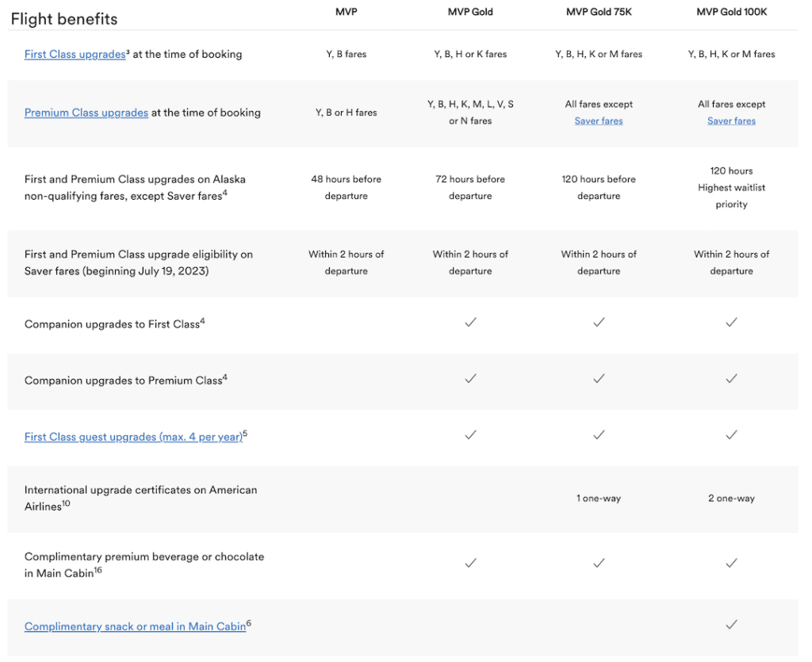Screen dimensions: 812x662
Task: Click the MVP Gold 75K column header
Action: click(x=599, y=12)
